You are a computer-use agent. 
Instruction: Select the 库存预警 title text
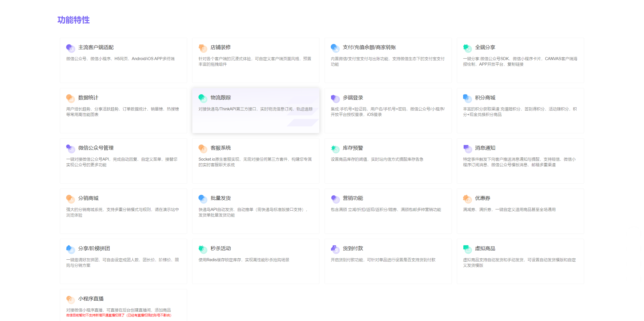353,148
